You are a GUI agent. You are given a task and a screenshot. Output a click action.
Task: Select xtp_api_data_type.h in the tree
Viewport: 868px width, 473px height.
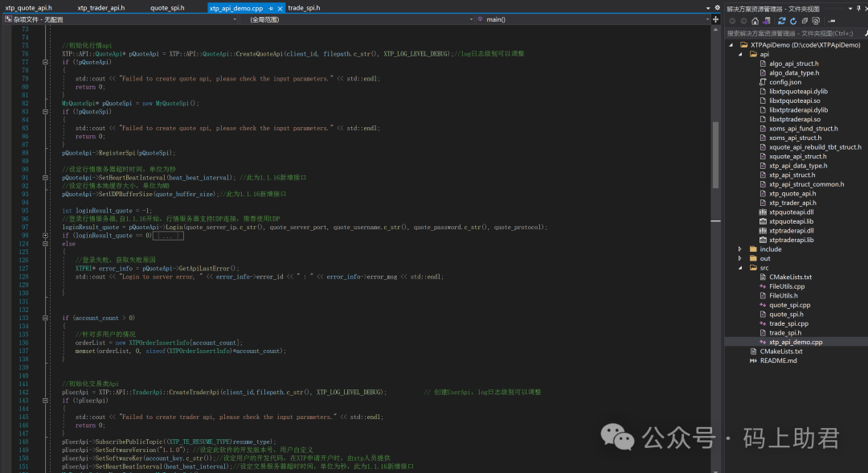pyautogui.click(x=798, y=166)
